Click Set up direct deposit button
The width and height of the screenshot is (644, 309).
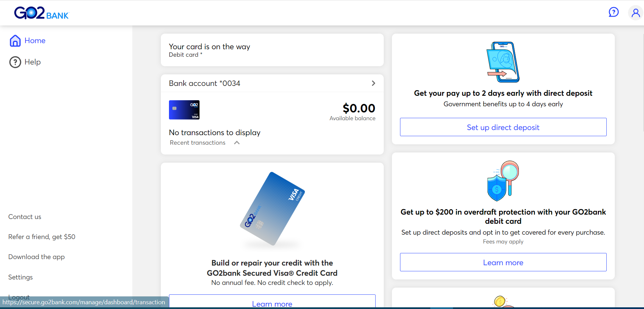[503, 127]
